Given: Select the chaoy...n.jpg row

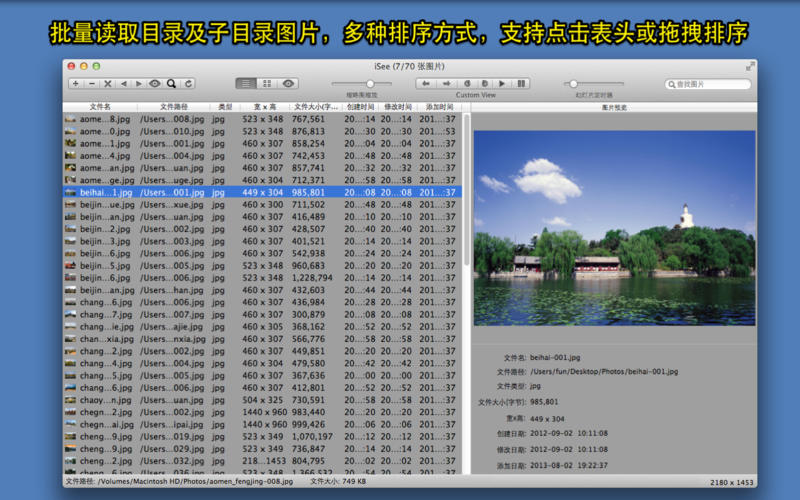Looking at the screenshot, I should [262, 401].
